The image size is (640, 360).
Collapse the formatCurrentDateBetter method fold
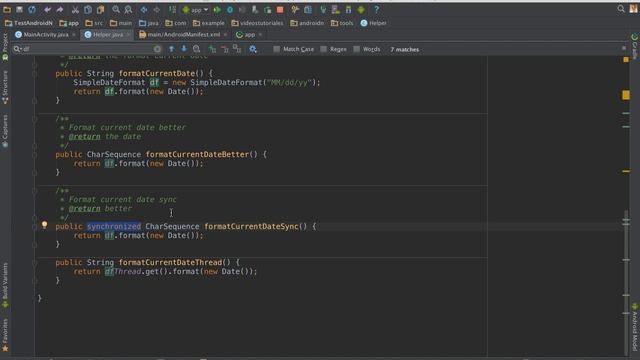click(x=35, y=155)
